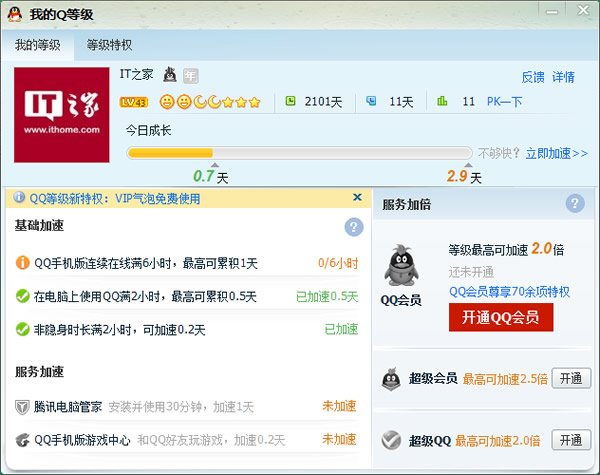
Task: Click the 最高可加速2.0倍 text
Action: [x=497, y=441]
